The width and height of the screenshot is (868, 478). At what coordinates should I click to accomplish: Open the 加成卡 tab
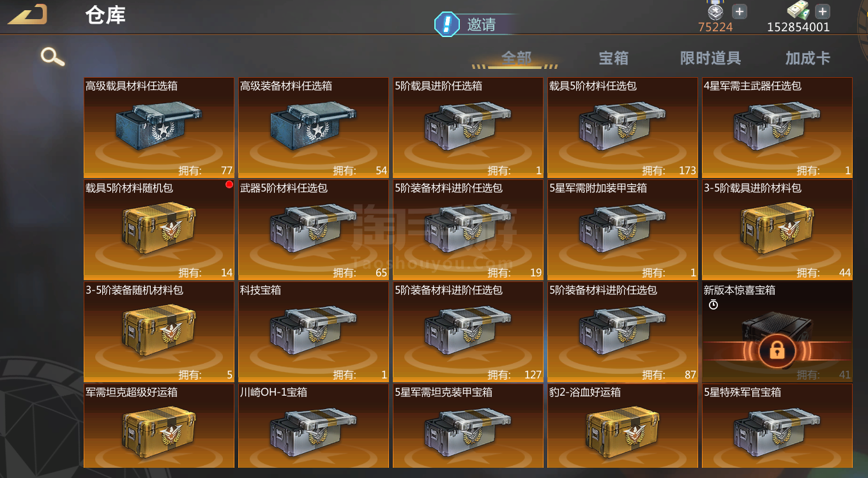tap(807, 58)
